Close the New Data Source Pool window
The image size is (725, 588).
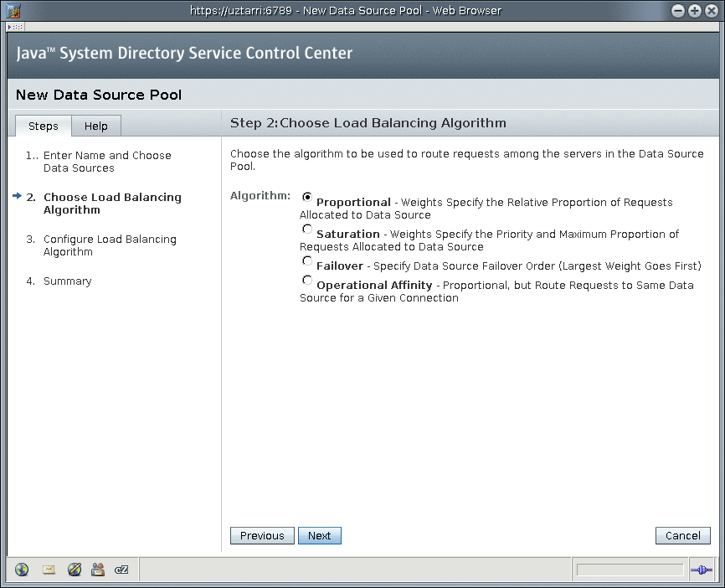tap(711, 11)
